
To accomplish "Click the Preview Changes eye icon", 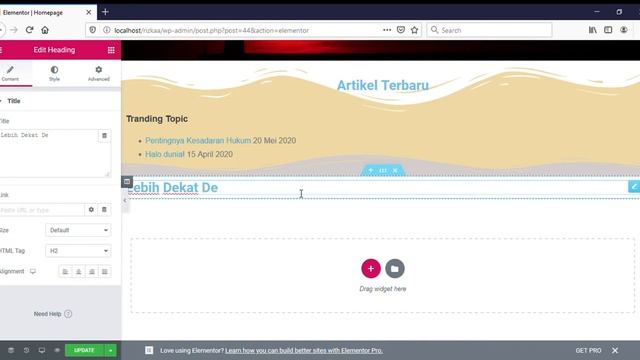I will tap(57, 350).
